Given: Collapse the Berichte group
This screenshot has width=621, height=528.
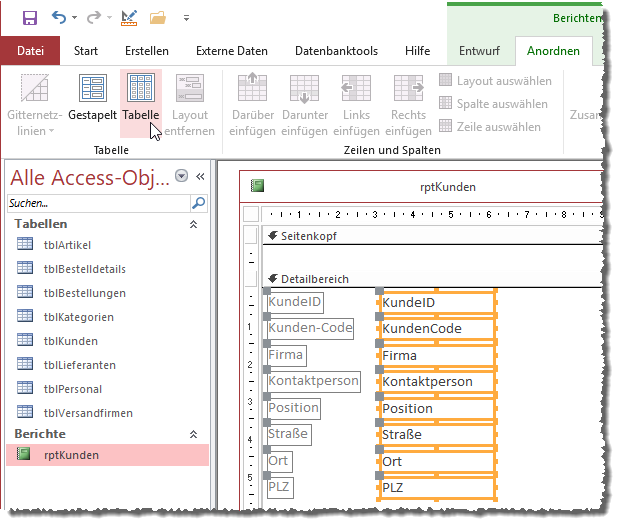Looking at the screenshot, I should (193, 435).
